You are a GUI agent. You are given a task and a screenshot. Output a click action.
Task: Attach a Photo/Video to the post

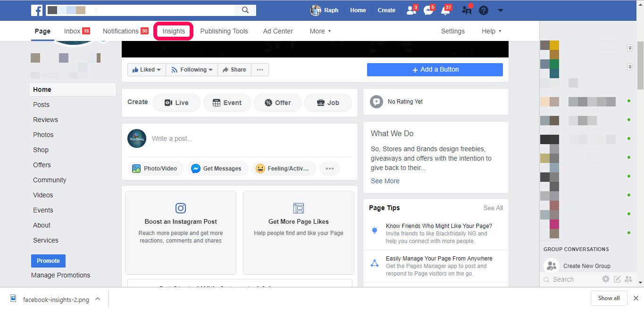click(x=155, y=168)
